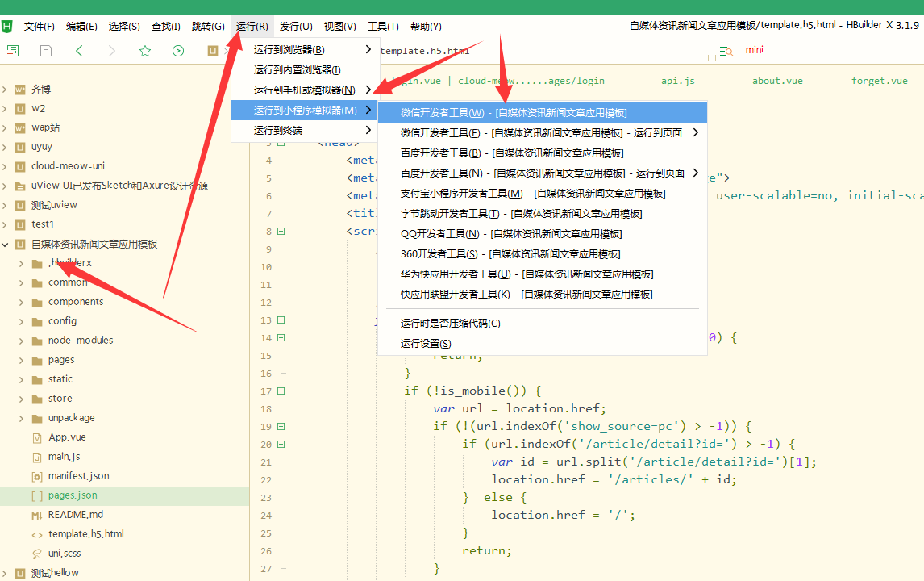Click the new file toolbar icon

point(13,51)
